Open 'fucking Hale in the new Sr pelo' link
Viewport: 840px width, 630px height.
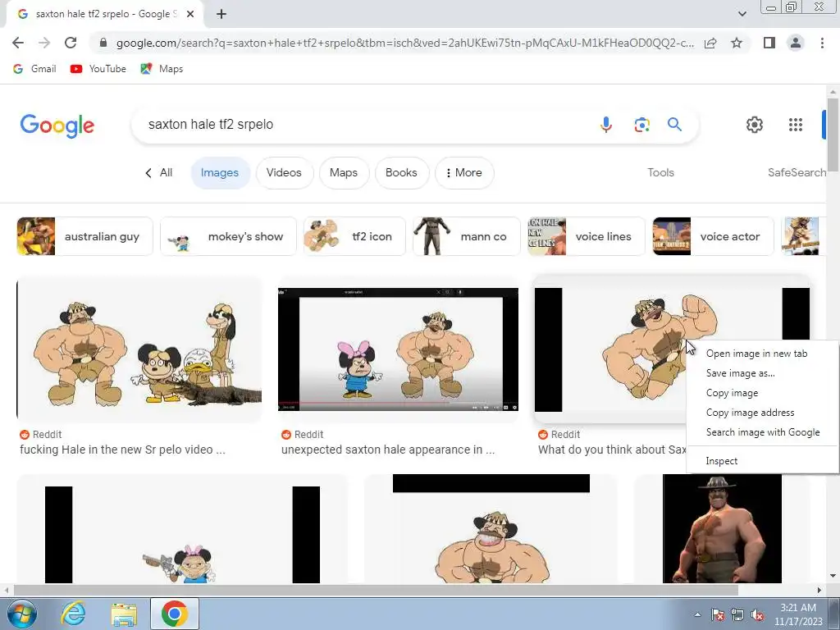point(122,450)
